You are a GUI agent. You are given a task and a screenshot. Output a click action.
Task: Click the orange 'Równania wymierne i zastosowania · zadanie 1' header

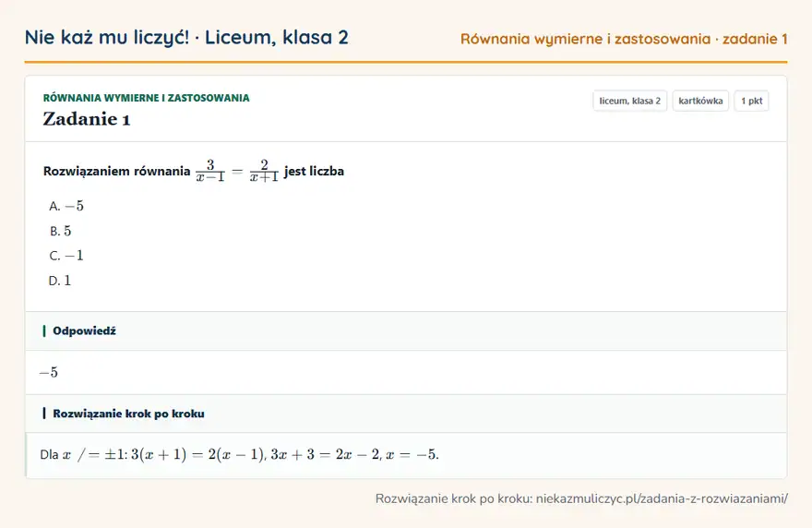click(x=624, y=39)
